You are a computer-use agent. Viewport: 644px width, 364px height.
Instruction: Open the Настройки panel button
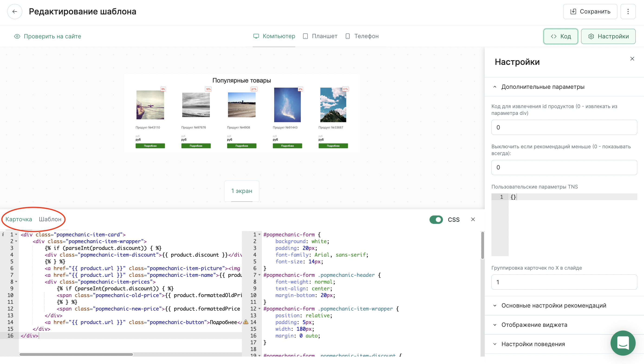tap(608, 36)
